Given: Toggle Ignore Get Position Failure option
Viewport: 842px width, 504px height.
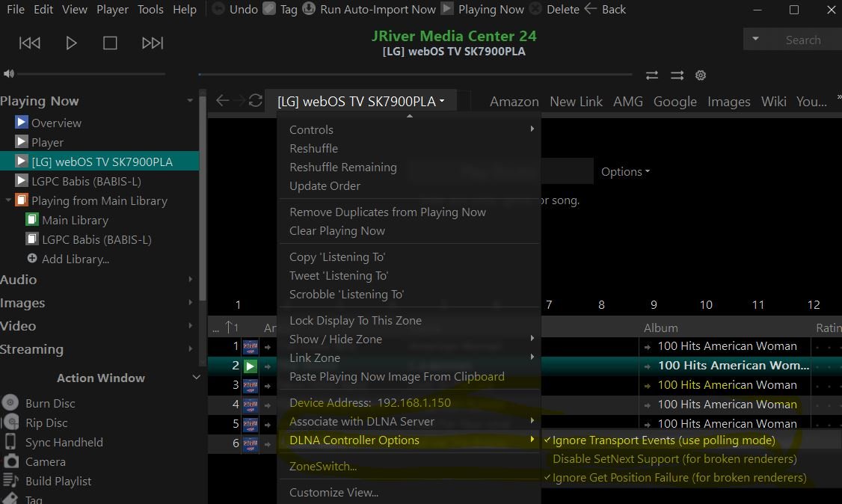Looking at the screenshot, I should coord(678,478).
